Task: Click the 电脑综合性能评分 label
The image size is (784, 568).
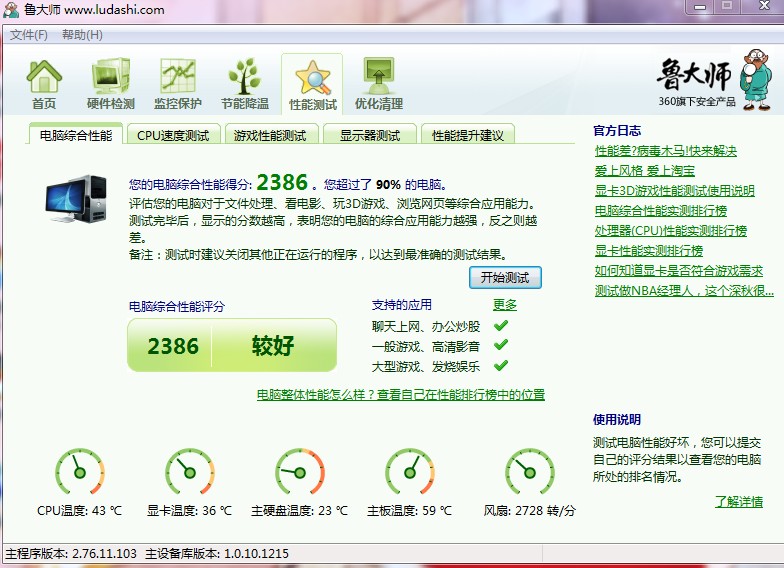Action: pyautogui.click(x=176, y=306)
